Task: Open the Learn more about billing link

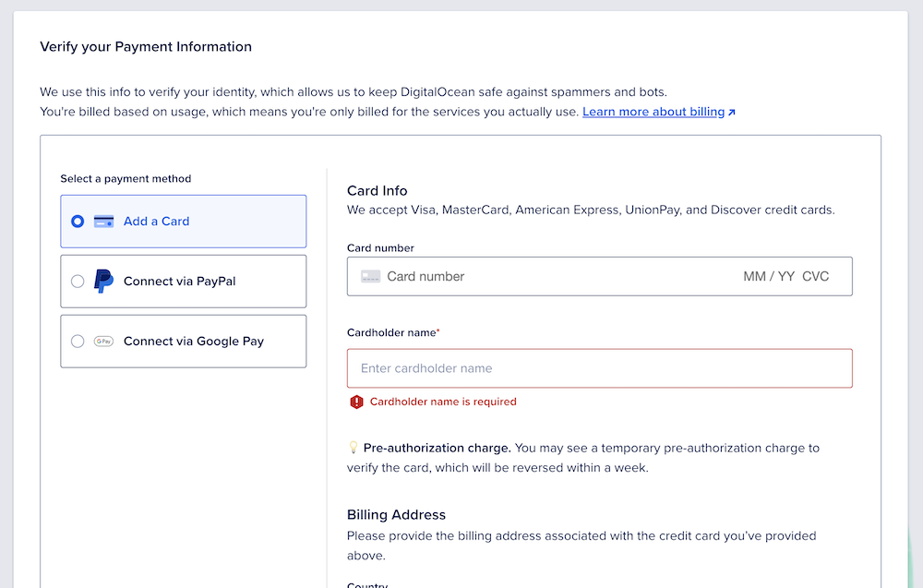Action: click(x=653, y=112)
